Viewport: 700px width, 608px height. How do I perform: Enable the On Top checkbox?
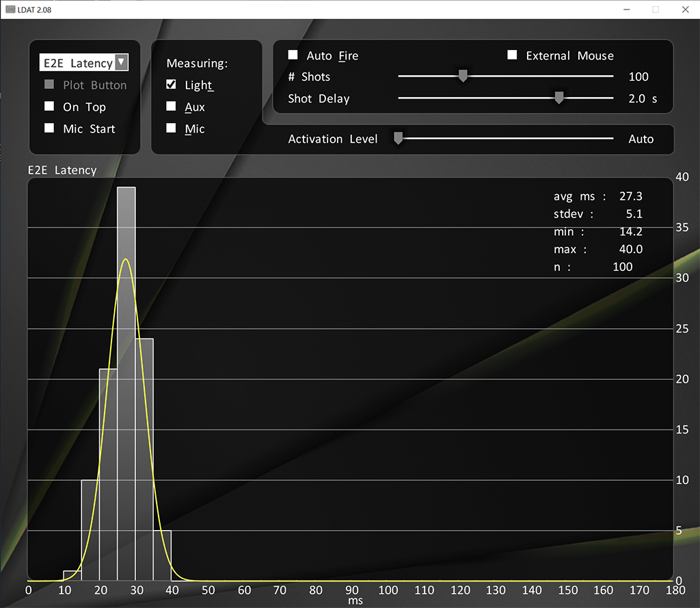49,106
